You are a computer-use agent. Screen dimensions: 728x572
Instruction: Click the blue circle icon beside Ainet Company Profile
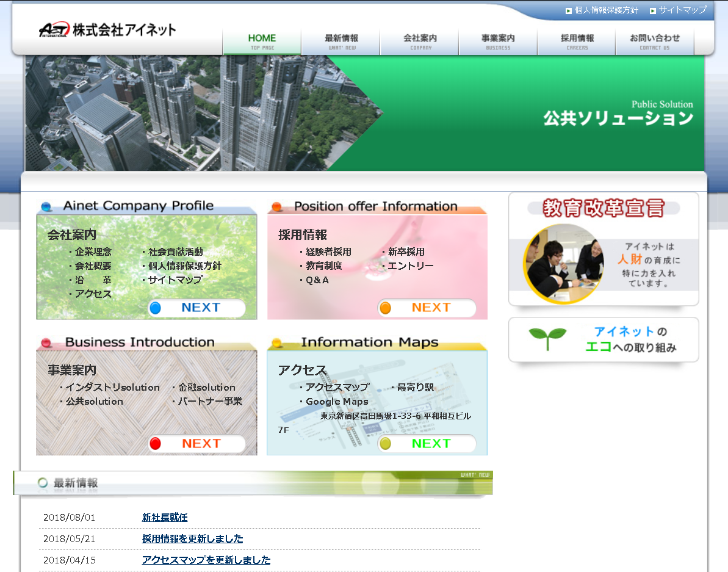46,206
